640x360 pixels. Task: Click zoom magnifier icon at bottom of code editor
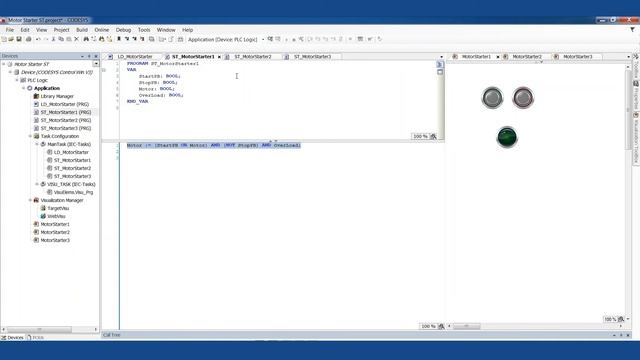pos(441,326)
